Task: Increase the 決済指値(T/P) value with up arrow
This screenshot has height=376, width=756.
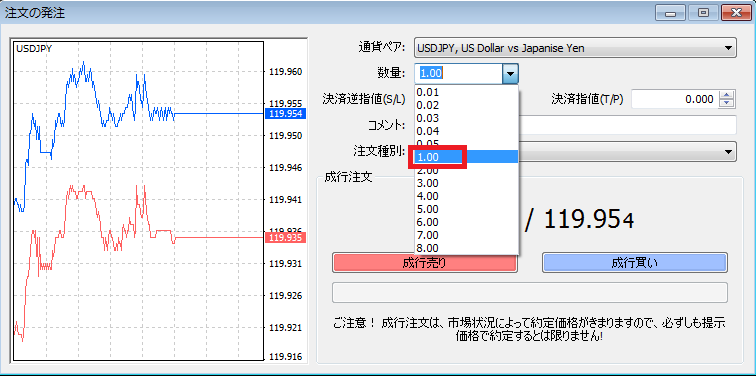Action: coord(726,95)
